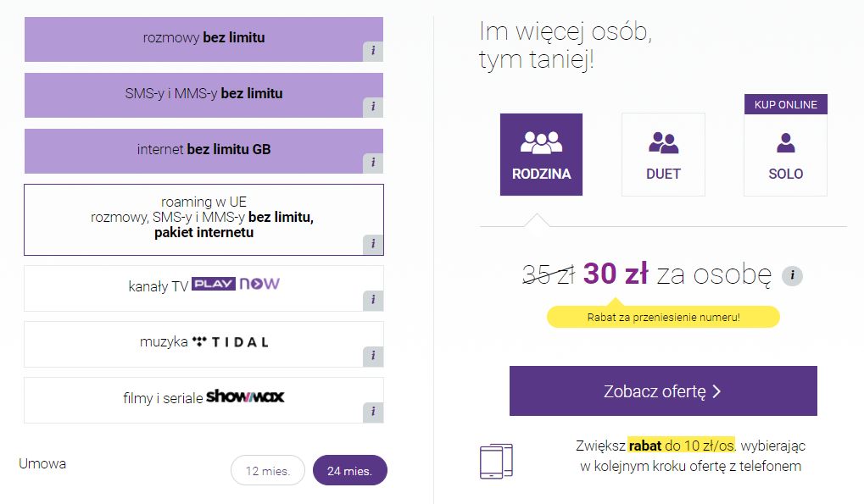The image size is (864, 504).
Task: Choose the RODZINA plan tab
Action: 541,155
